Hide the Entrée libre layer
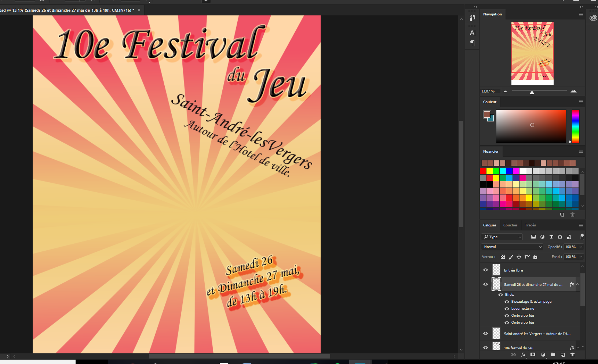Image resolution: width=598 pixels, height=364 pixels. (x=485, y=270)
